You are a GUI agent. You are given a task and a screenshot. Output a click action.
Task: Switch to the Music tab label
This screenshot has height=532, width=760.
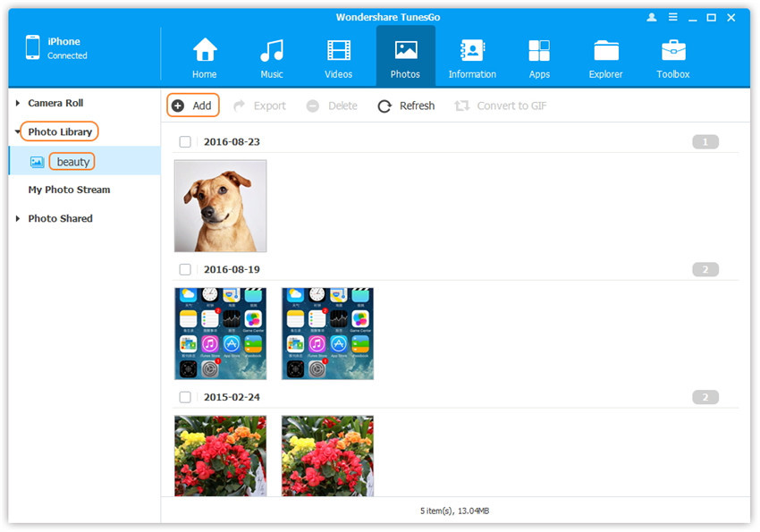(x=272, y=74)
